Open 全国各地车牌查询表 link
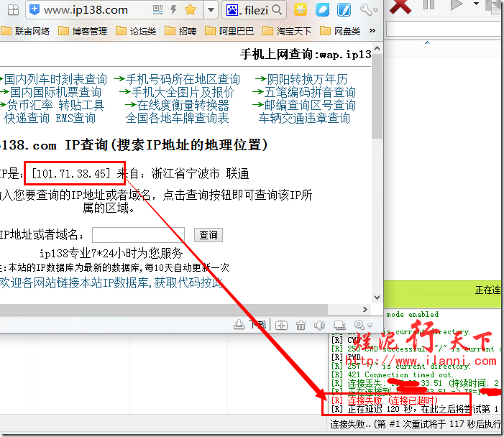 click(x=177, y=118)
